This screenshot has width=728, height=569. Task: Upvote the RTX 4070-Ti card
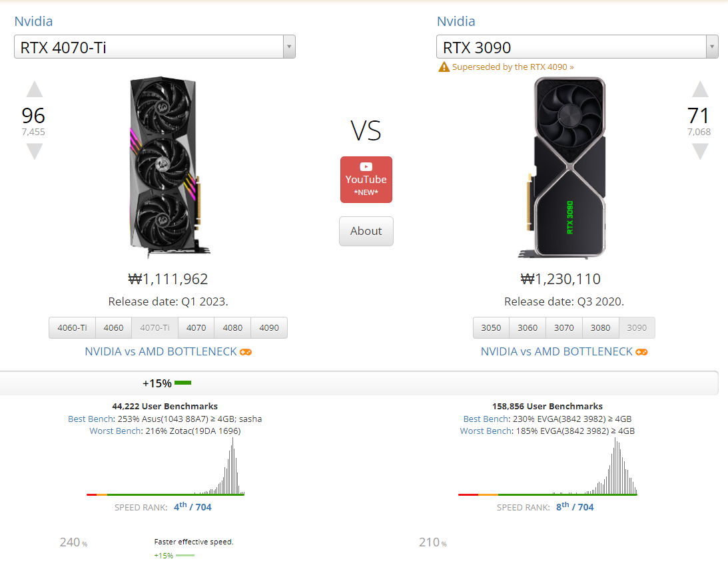point(34,90)
